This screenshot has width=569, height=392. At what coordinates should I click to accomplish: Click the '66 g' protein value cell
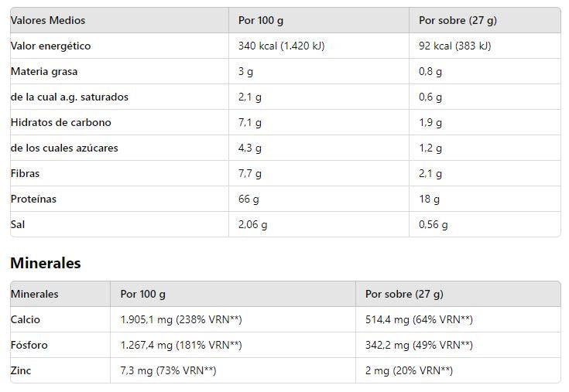[249, 199]
